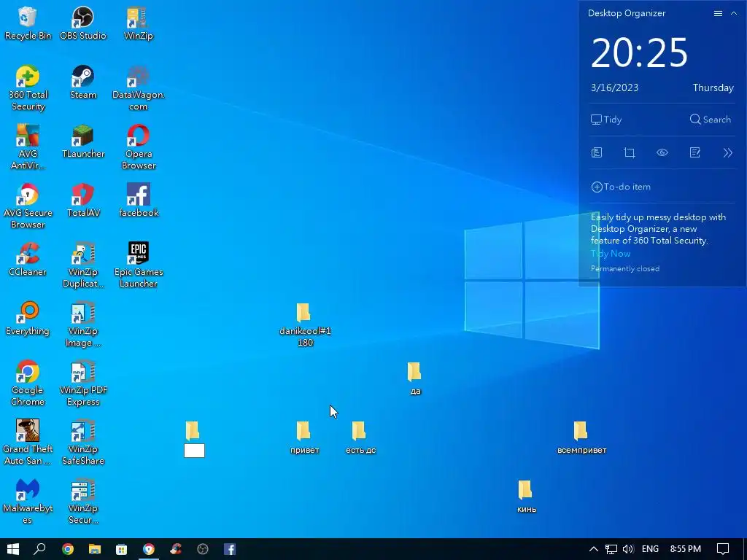Click the edit memo icon
This screenshot has height=560, width=747.
click(694, 153)
